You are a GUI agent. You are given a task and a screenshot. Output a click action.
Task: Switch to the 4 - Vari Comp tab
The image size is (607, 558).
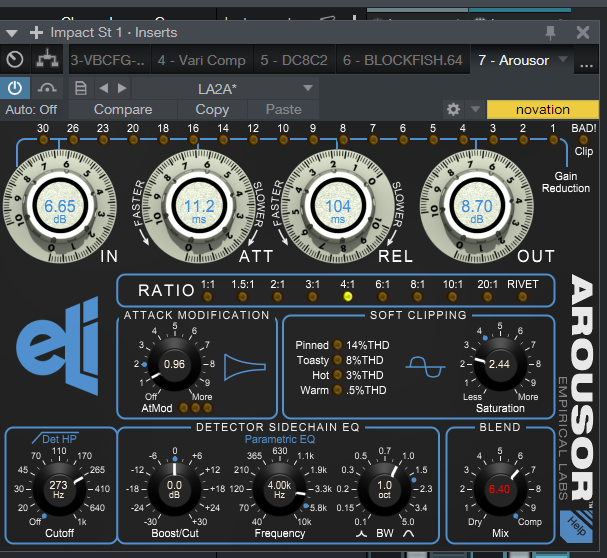click(x=202, y=60)
